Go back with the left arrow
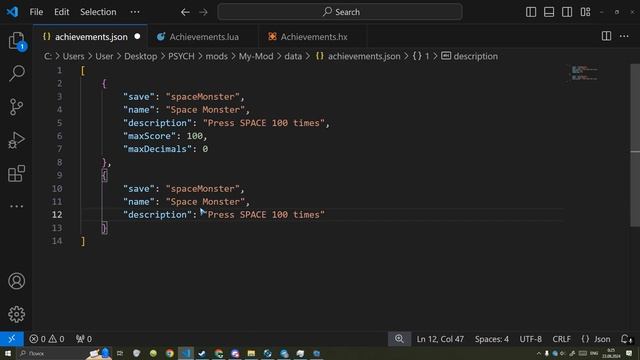 pos(185,12)
